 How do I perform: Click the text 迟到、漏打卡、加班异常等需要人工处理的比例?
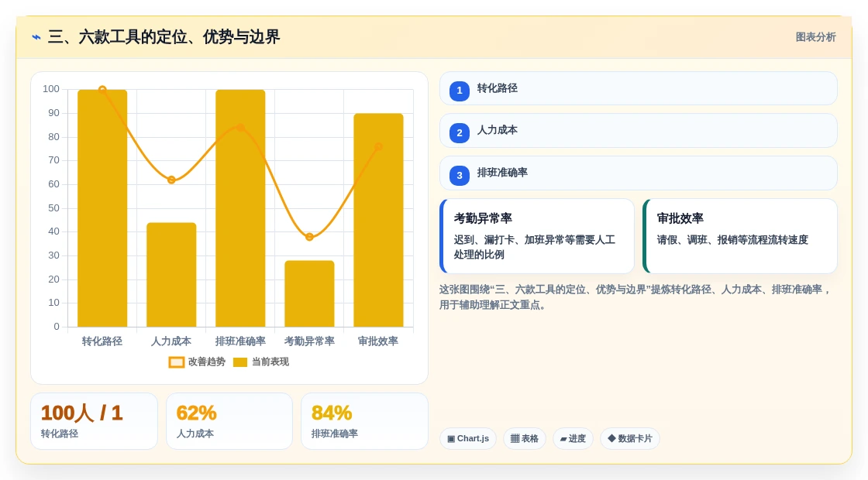[535, 247]
